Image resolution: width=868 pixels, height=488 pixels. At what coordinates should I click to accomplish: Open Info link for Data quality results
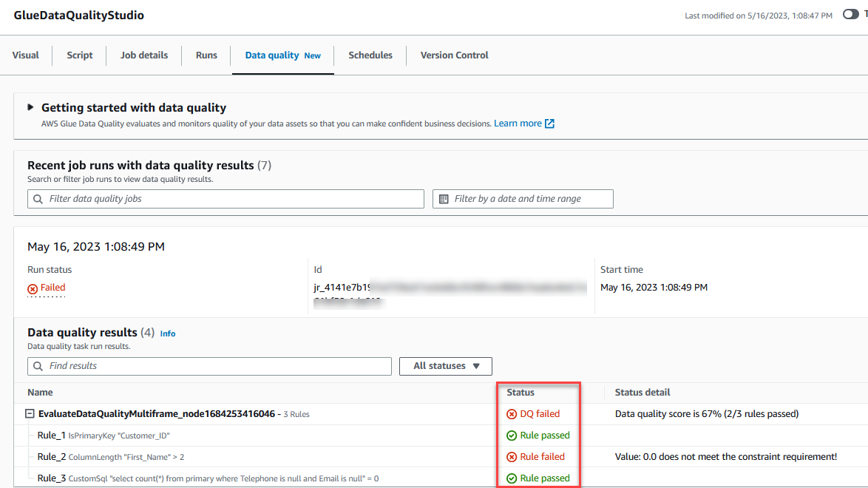click(168, 333)
